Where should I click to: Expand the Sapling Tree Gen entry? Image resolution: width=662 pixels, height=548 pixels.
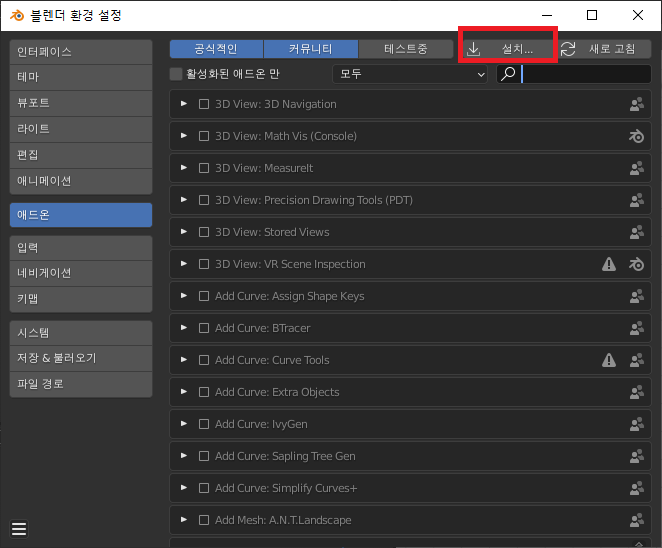click(184, 456)
